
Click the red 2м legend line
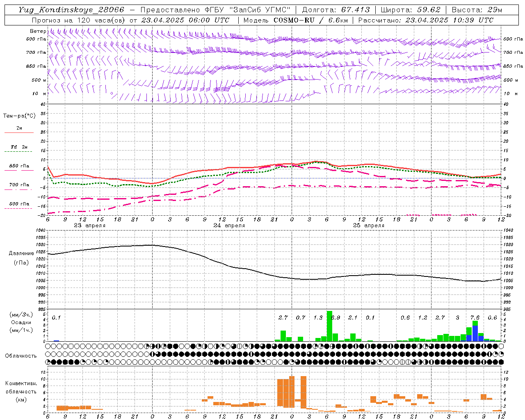coord(19,133)
